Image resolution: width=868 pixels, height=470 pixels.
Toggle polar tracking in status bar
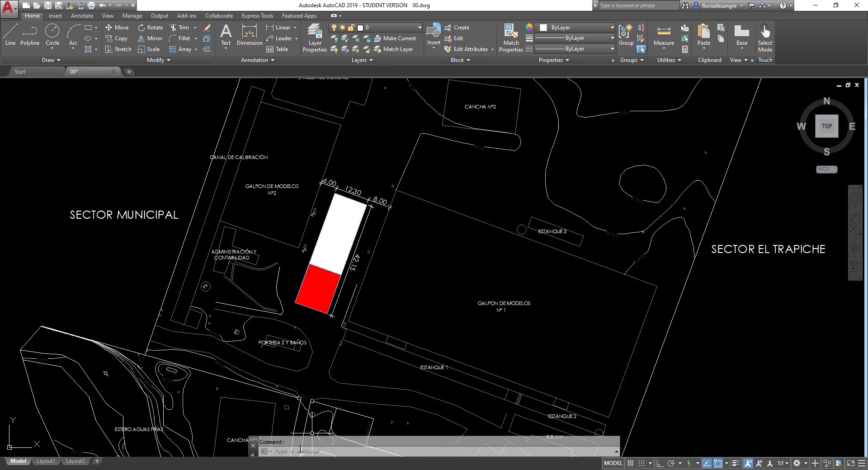pos(671,463)
